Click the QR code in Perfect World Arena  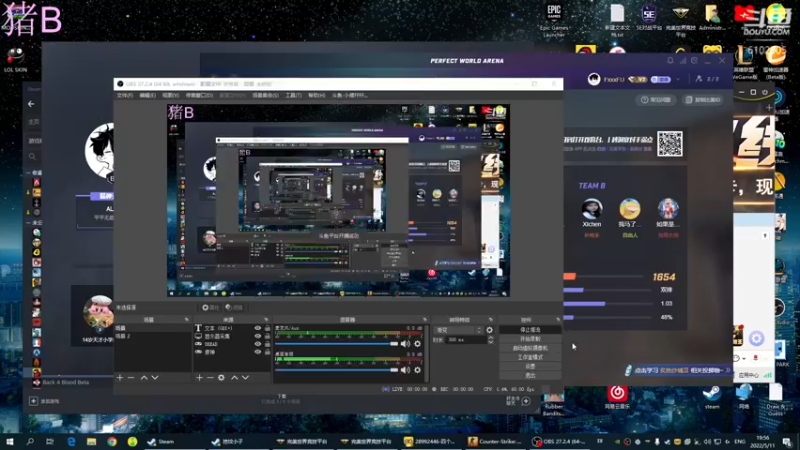669,143
